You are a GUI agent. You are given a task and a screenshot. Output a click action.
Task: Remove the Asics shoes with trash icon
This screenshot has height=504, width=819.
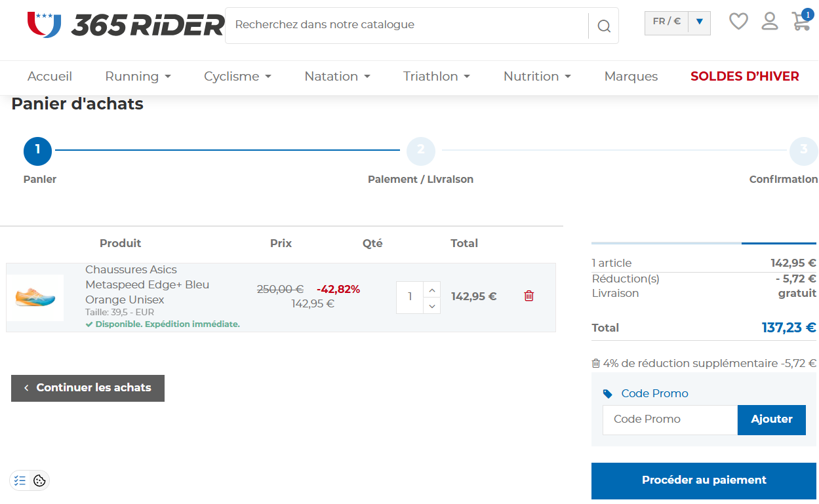point(529,296)
